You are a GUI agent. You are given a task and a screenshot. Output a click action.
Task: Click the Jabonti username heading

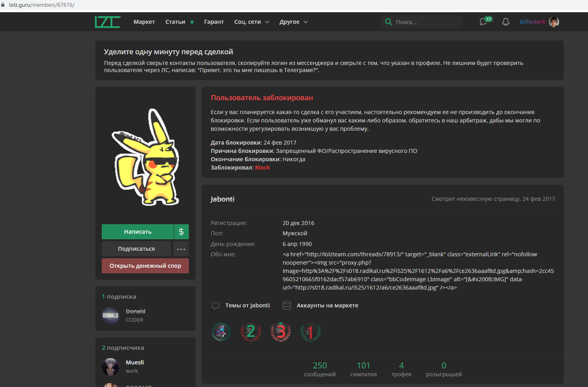tap(223, 199)
